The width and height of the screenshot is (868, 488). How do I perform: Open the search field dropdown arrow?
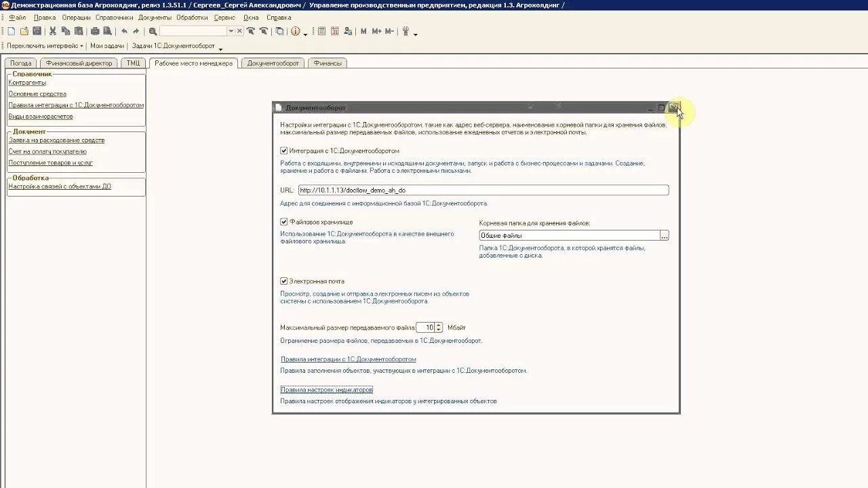[231, 31]
